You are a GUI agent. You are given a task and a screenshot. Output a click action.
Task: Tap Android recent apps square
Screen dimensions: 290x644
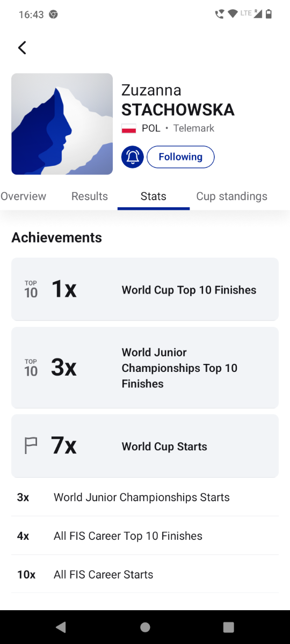(229, 627)
